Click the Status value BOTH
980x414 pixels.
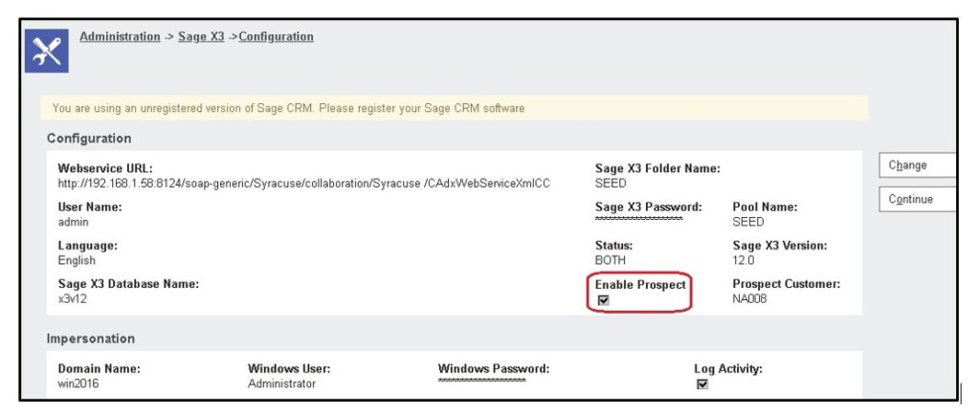pos(611,260)
